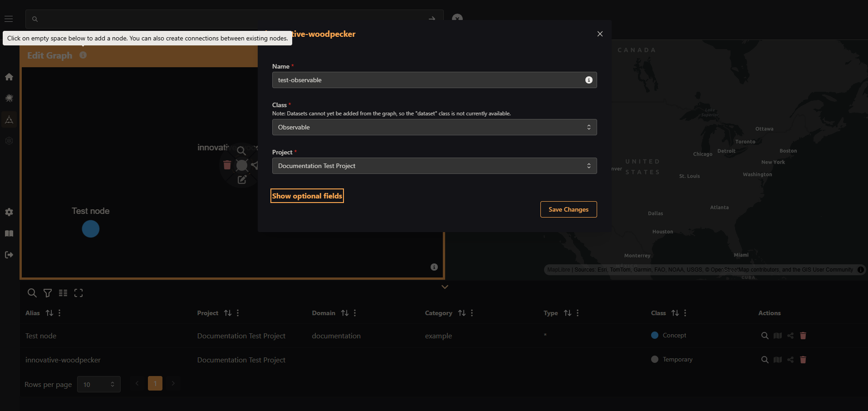Click the magnifier icon on the node radial menu

pos(241,151)
